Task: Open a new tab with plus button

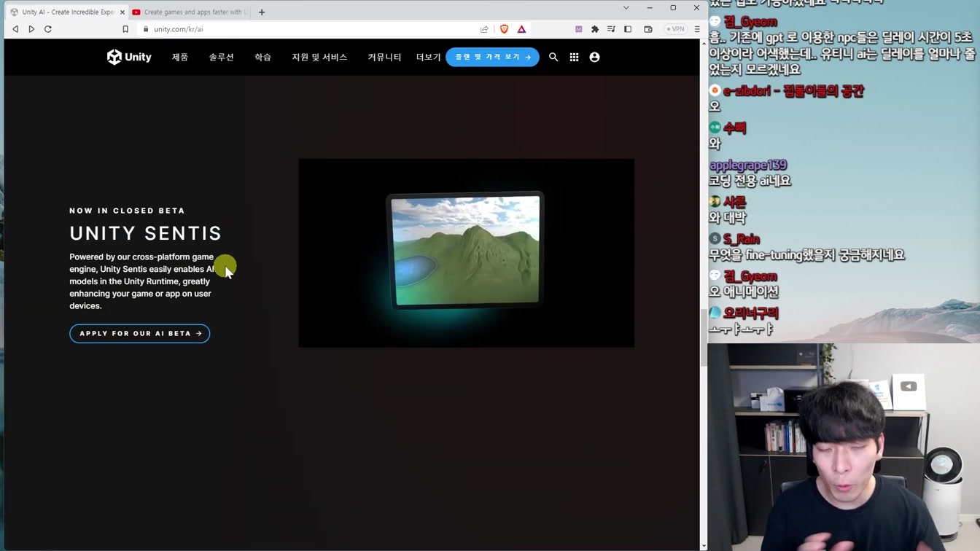Action: pos(262,12)
